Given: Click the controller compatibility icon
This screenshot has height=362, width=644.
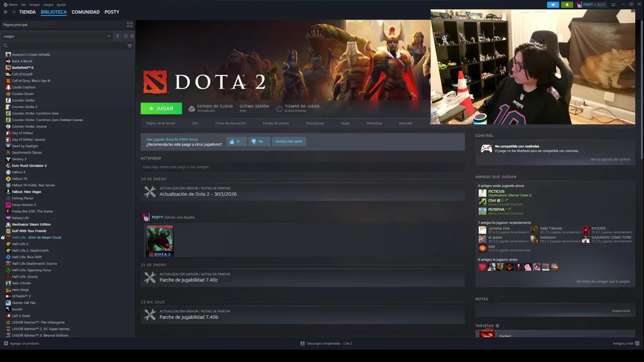Looking at the screenshot, I should point(486,148).
